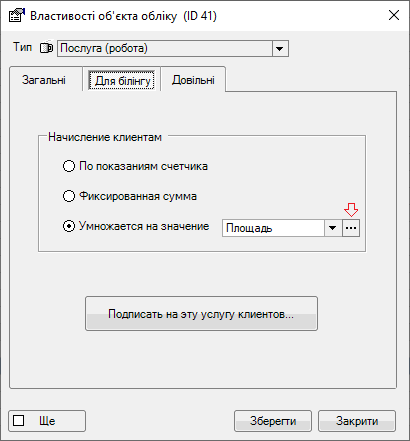
Task: Open the Площадь dropdown arrow
Action: pos(332,228)
